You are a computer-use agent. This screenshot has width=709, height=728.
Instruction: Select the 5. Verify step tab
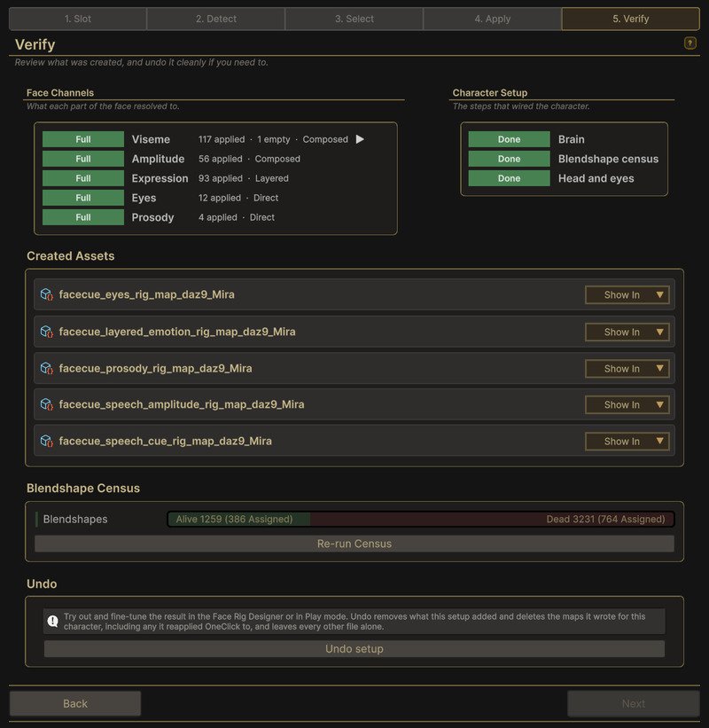[631, 19]
